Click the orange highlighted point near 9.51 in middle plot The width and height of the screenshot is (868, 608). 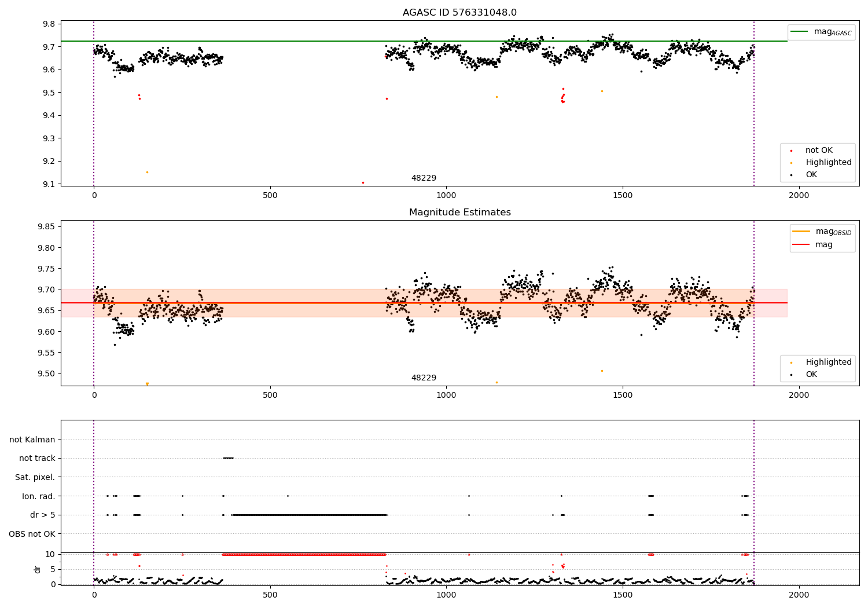click(x=602, y=371)
